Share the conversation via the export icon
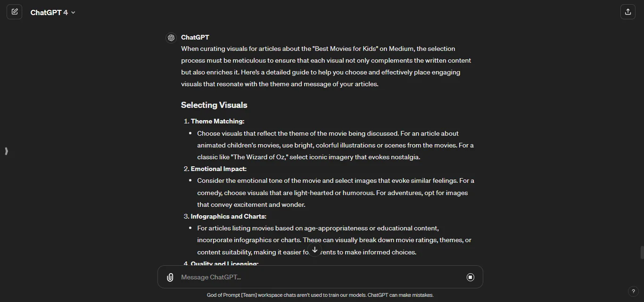This screenshot has height=302, width=644. (627, 11)
